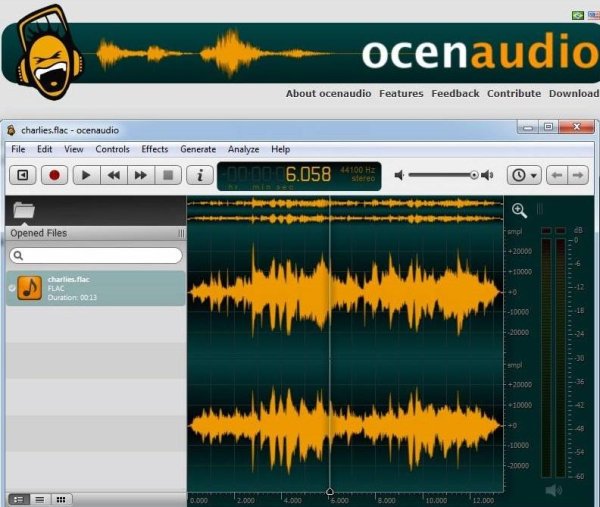This screenshot has width=600, height=507.
Task: Follow the Contribute link
Action: [514, 93]
